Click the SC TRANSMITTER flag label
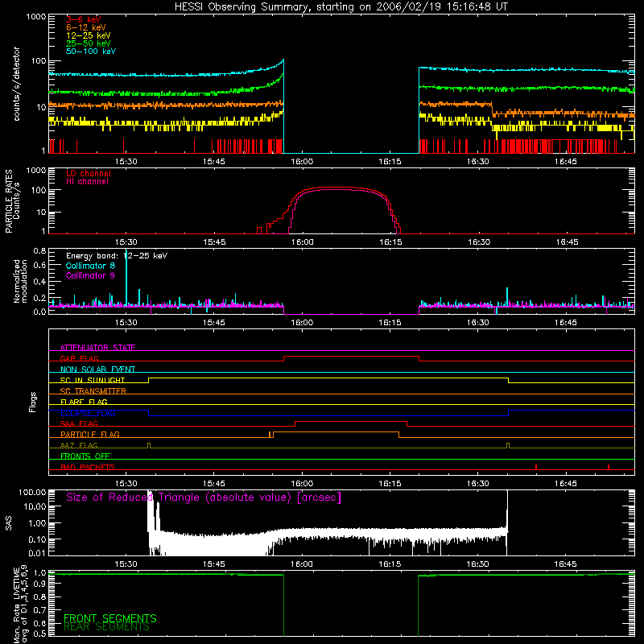This screenshot has height=644, width=644. (93, 391)
